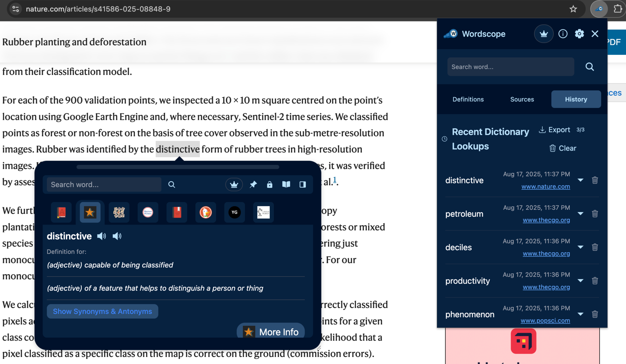Lock the popup position
626x364 pixels.
tap(270, 184)
